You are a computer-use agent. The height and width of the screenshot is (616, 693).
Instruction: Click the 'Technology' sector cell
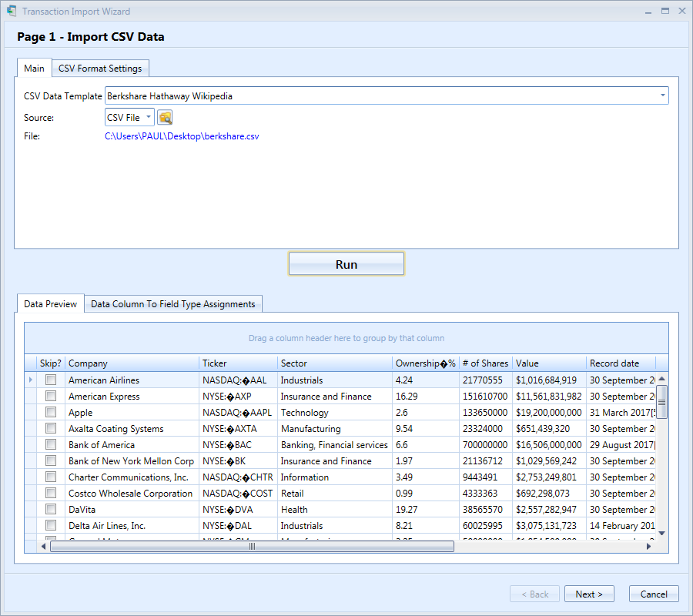click(x=335, y=412)
